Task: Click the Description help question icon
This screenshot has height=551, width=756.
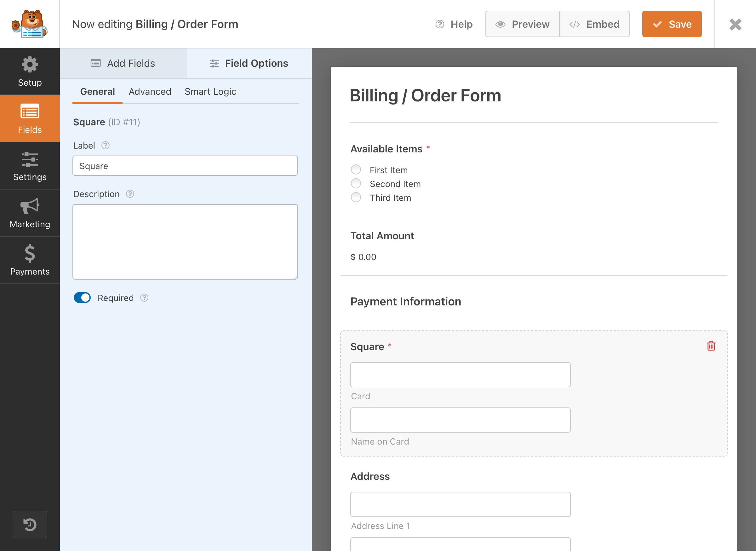Action: click(x=130, y=194)
